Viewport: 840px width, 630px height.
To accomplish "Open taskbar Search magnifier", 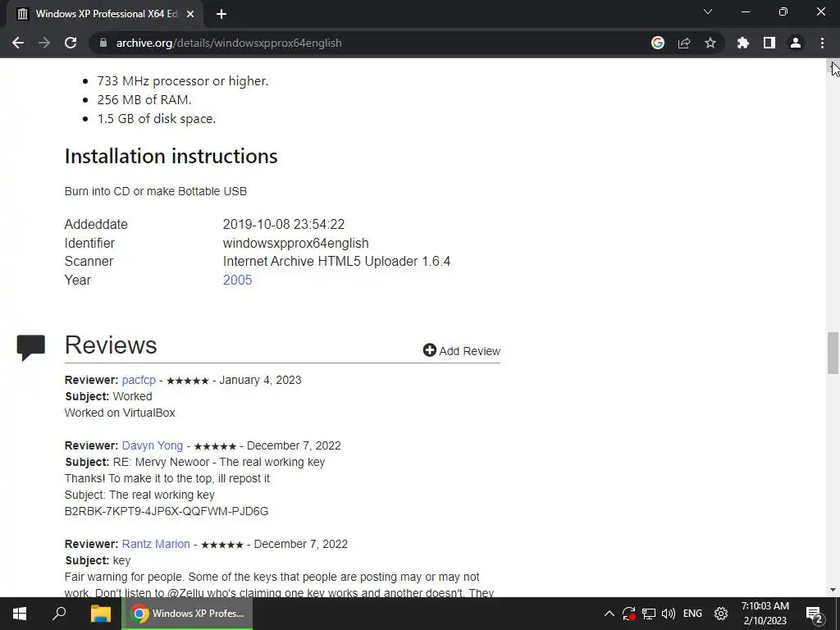I will 59,614.
